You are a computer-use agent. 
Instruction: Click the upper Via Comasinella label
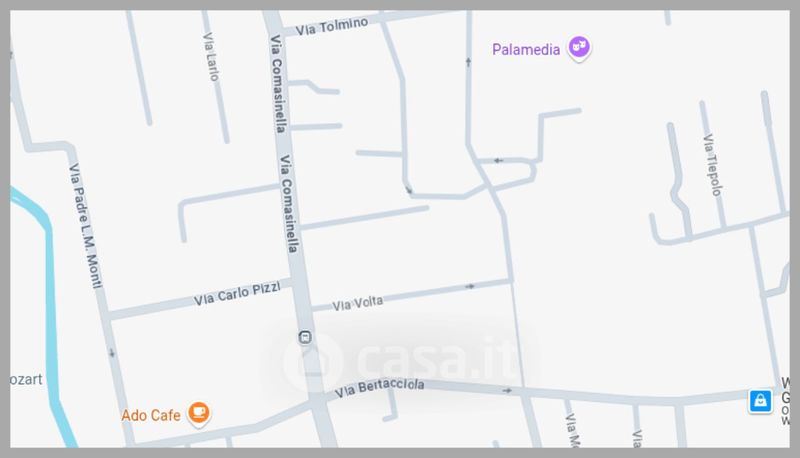tap(278, 84)
